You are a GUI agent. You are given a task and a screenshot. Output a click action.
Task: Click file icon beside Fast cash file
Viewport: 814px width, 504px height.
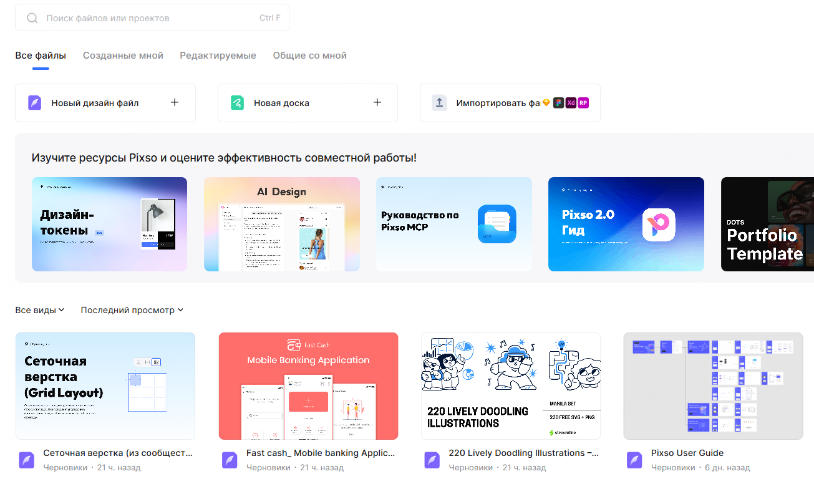[230, 460]
